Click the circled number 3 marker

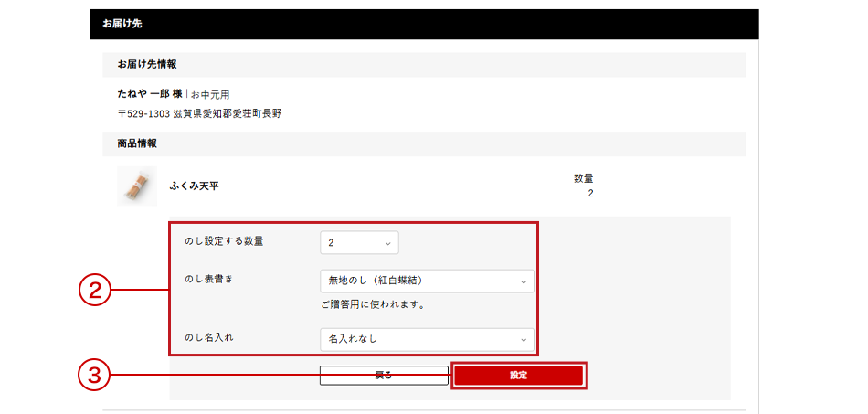[x=94, y=375]
